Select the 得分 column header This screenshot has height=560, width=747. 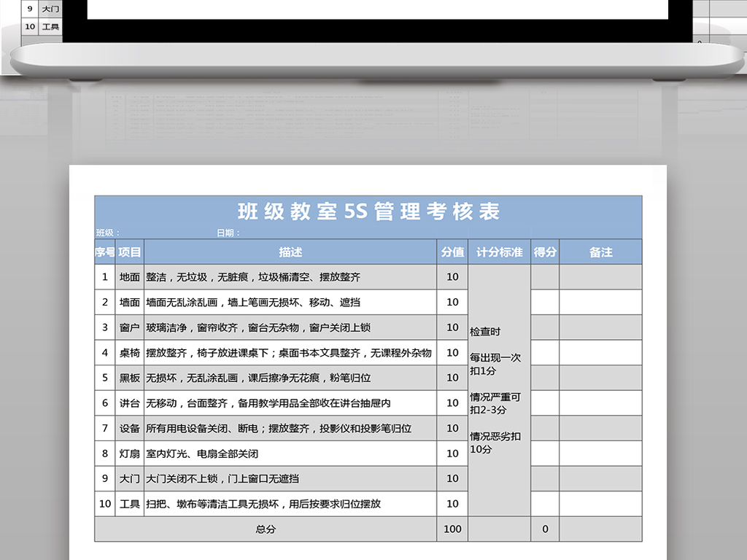coord(545,252)
